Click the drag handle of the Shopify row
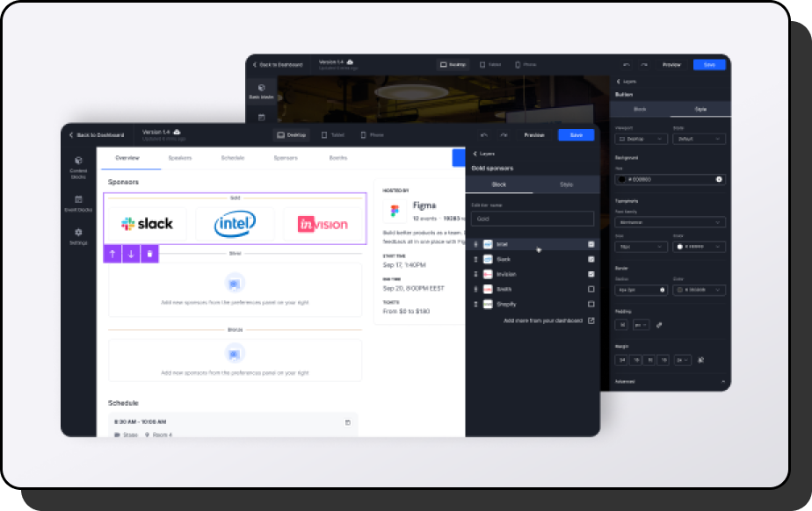Screen dimensions: 812x511 [x=476, y=304]
